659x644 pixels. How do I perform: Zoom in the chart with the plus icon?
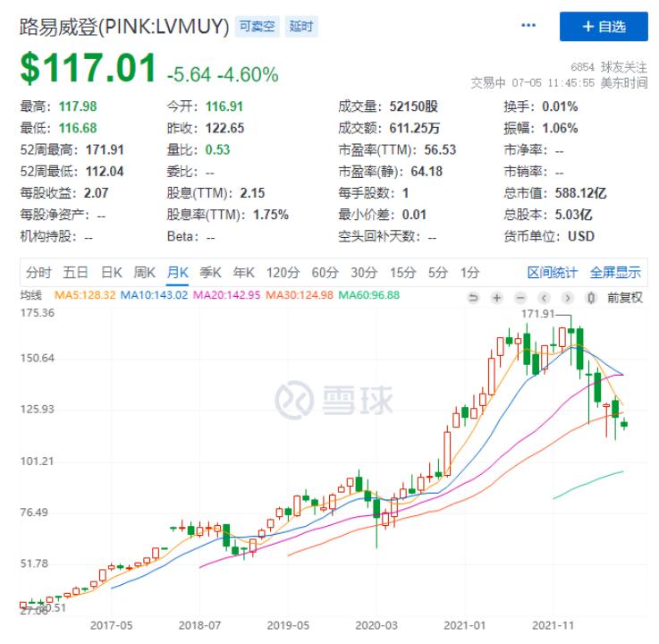click(497, 298)
